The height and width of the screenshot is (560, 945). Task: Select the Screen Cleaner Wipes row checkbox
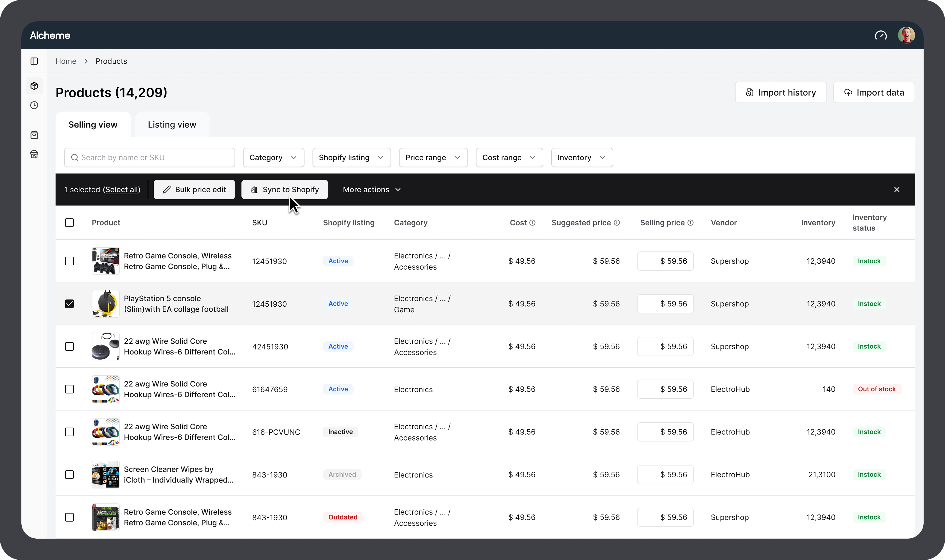tap(69, 474)
